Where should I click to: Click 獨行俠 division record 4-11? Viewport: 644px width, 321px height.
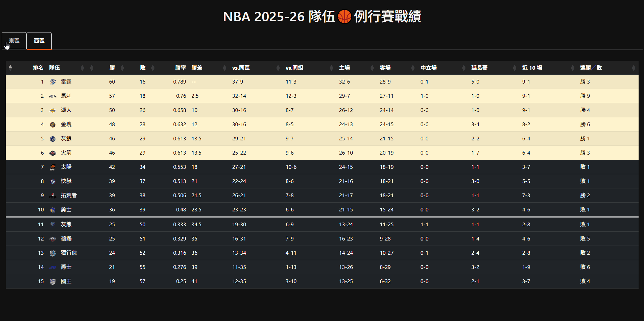point(291,253)
